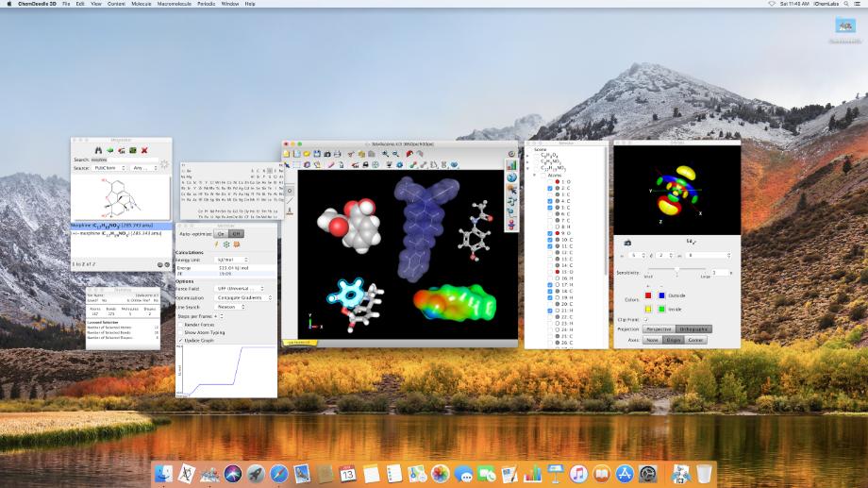The height and width of the screenshot is (488, 868).
Task: Set Axes to None
Action: coord(653,340)
